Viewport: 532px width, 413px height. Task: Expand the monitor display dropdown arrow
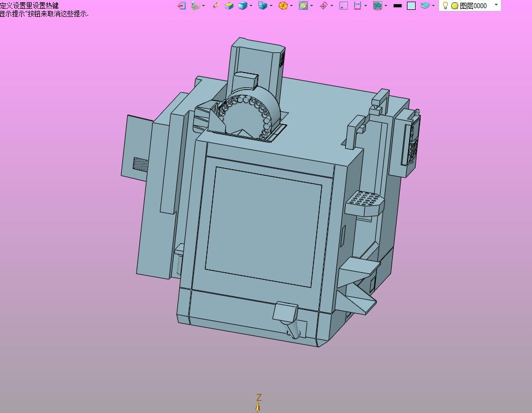click(386, 6)
